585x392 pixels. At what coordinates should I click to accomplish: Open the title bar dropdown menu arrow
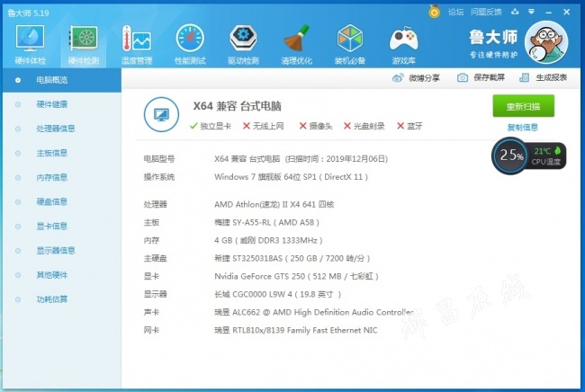[x=531, y=12]
